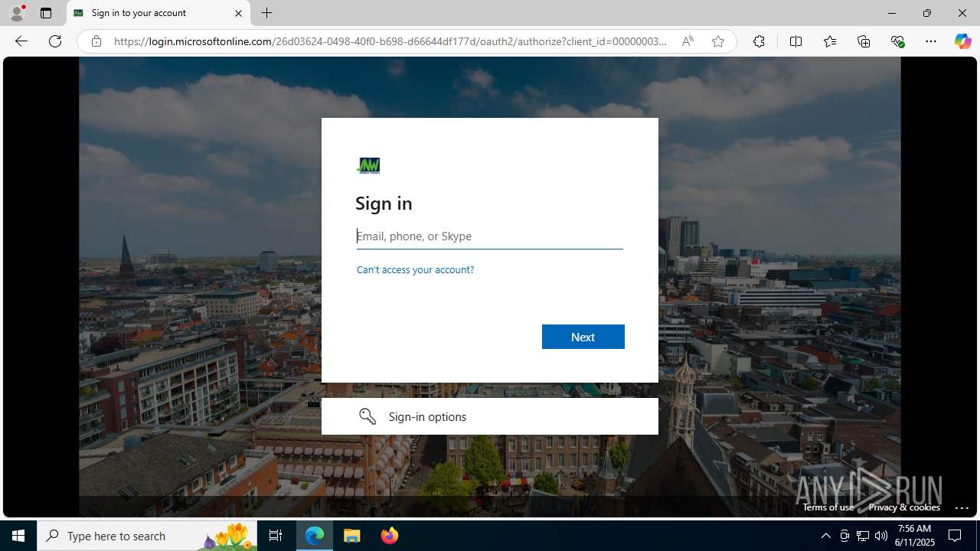Open the Extensions puzzle icon
This screenshot has width=980, height=551.
pos(759,41)
